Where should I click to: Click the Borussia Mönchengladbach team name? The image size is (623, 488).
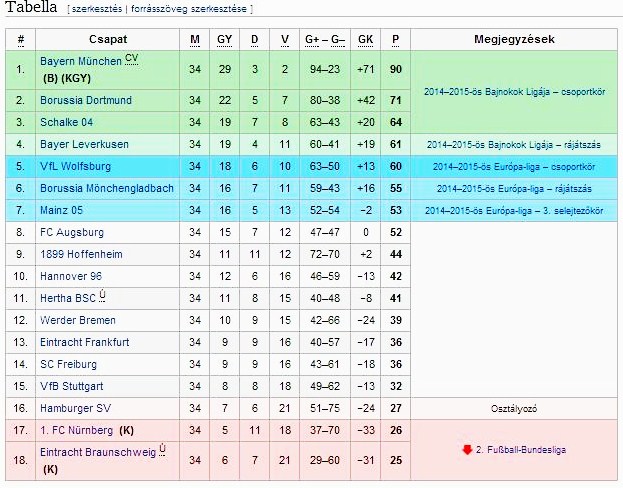click(107, 188)
